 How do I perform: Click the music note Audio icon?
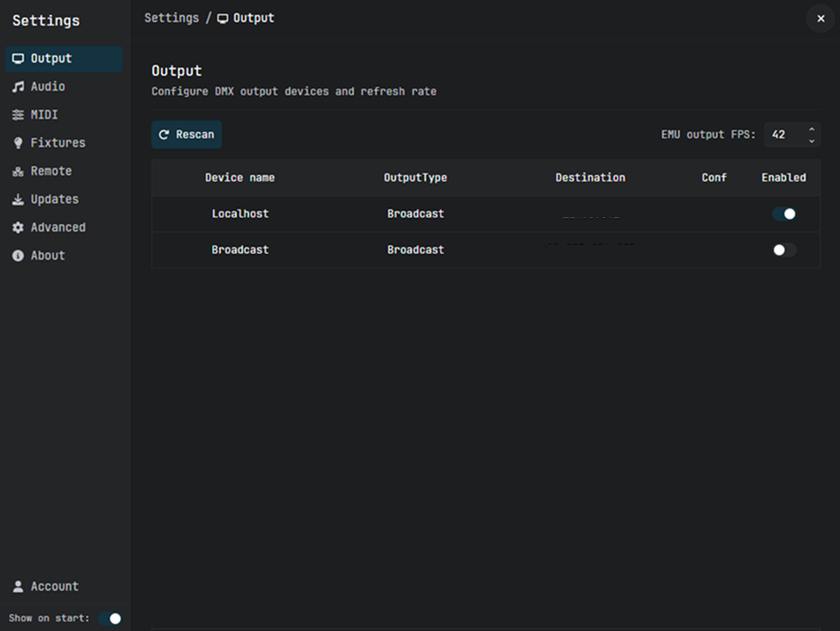(x=18, y=87)
